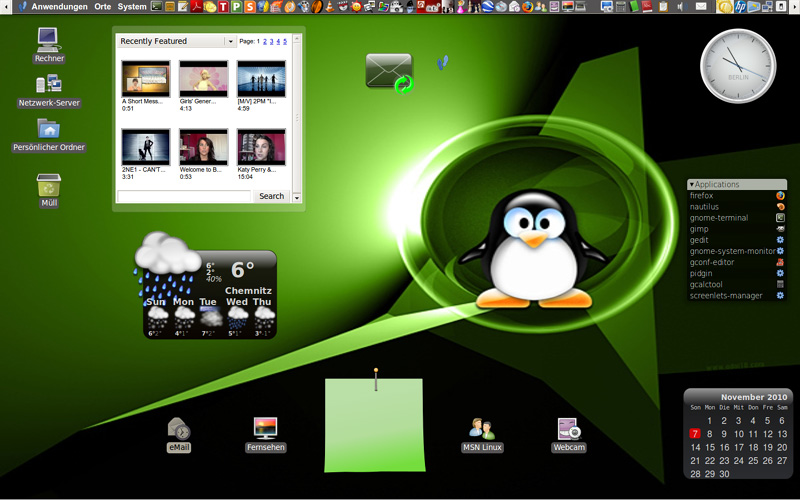The image size is (800, 500).
Task: Click the video search text field
Action: (x=184, y=196)
